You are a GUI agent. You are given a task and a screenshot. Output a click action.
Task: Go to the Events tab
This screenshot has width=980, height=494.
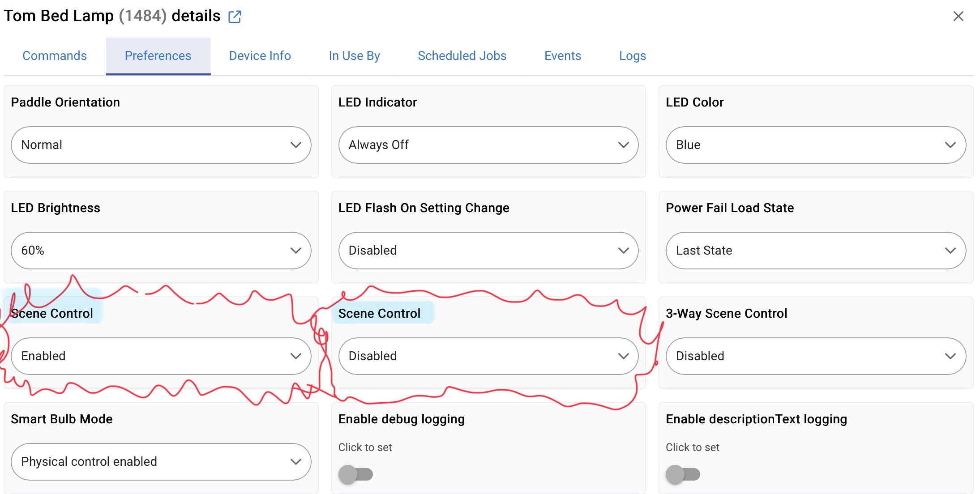562,56
